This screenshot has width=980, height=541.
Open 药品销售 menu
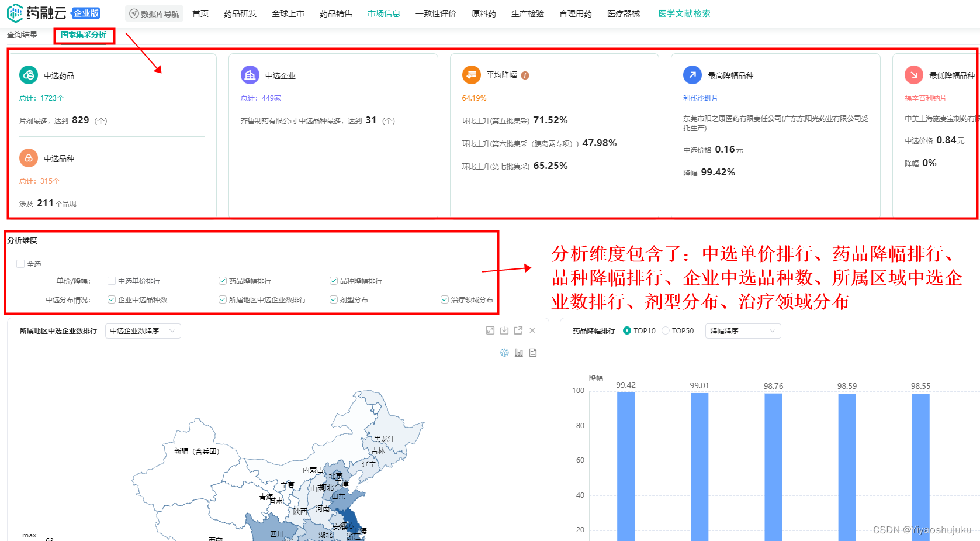click(336, 13)
